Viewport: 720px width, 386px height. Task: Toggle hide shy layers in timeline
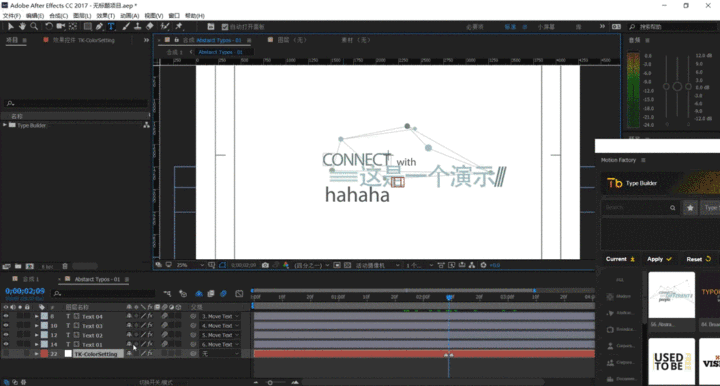199,293
